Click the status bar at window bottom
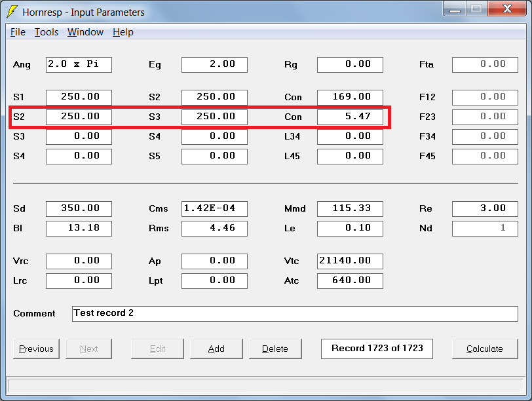 click(x=265, y=386)
